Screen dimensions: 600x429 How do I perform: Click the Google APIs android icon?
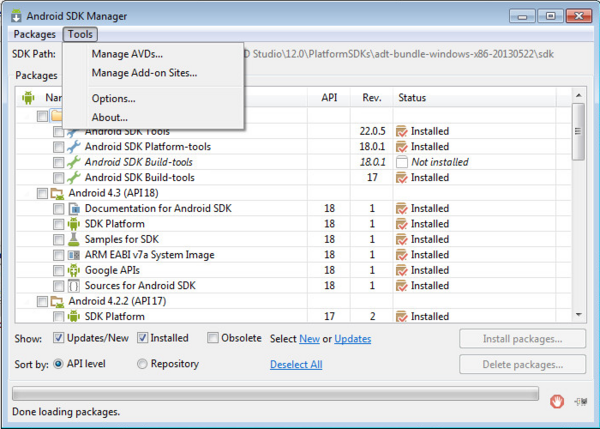coord(74,270)
